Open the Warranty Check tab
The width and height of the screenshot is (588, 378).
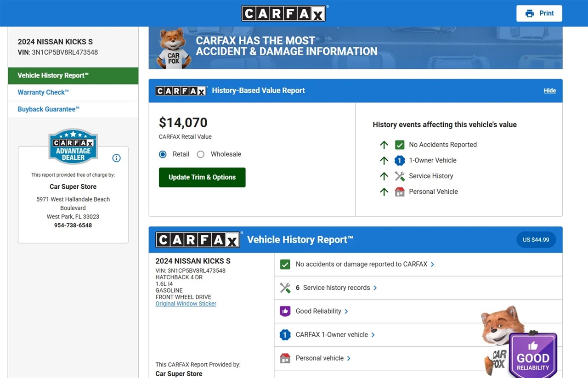click(43, 92)
